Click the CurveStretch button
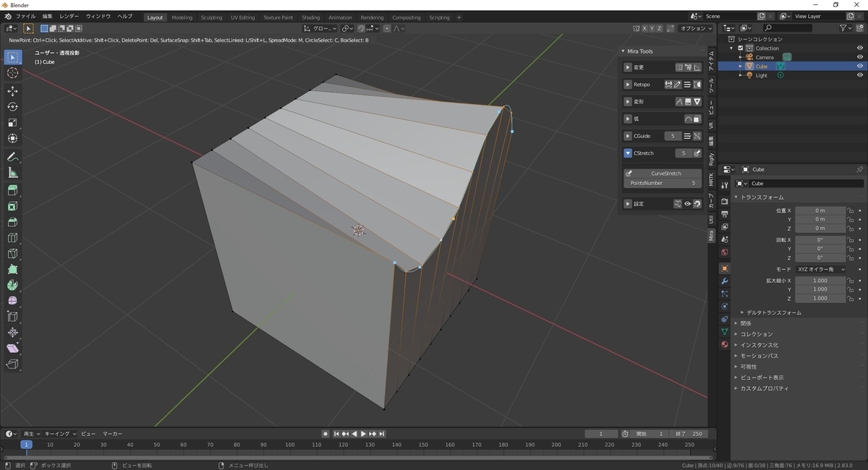The image size is (868, 470). (x=662, y=174)
